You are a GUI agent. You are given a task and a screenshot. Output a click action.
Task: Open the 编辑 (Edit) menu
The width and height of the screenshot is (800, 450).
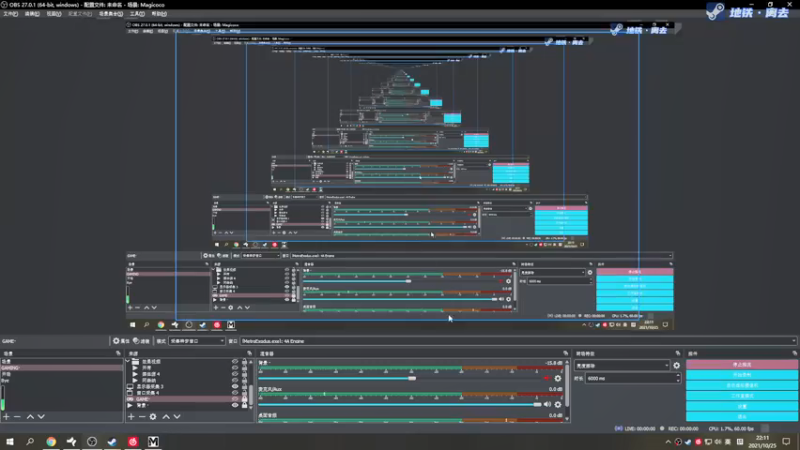[x=32, y=14]
